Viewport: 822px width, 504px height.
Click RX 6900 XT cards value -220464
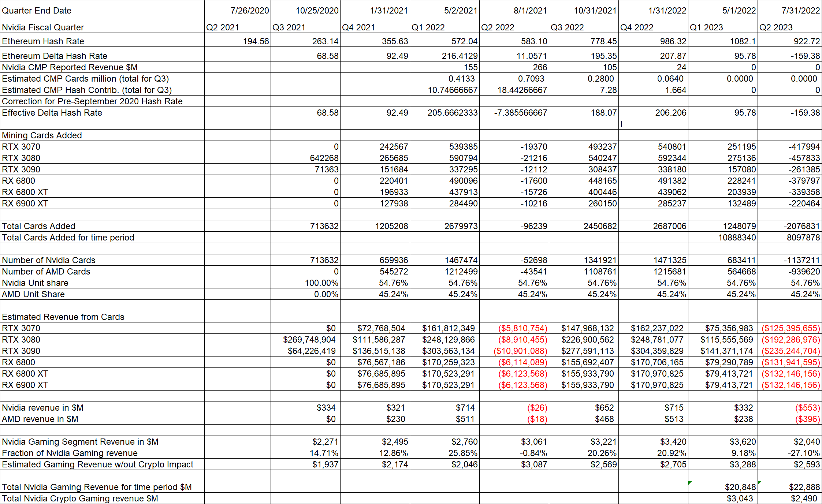[790, 203]
